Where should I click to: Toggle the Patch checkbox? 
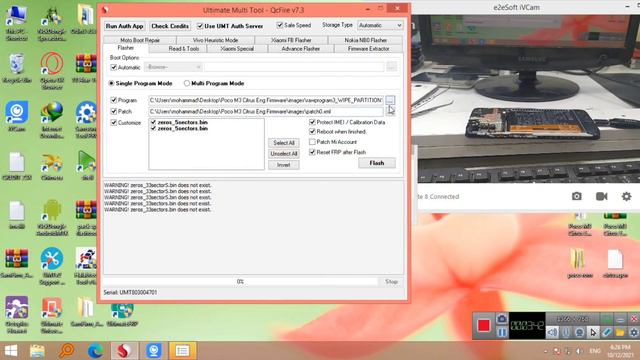pos(114,111)
